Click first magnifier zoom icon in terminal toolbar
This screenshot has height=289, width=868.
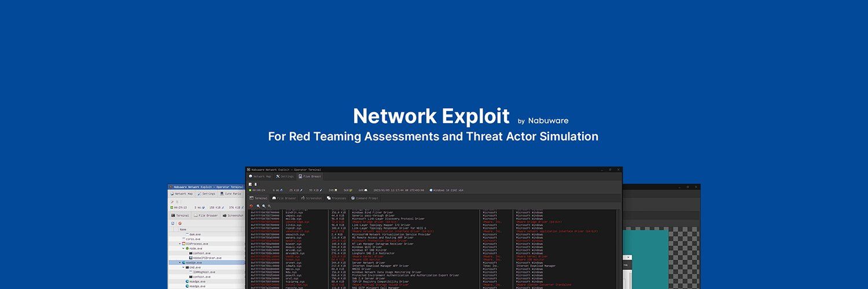[x=258, y=206]
